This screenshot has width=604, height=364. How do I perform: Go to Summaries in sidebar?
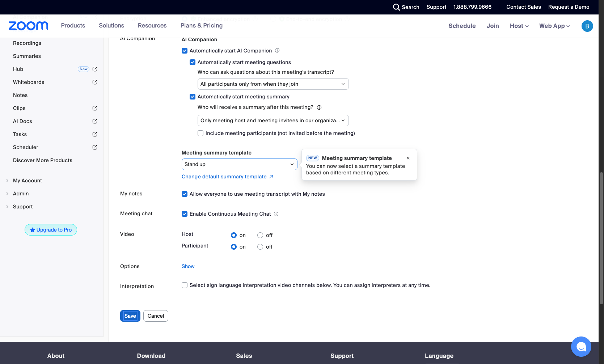(x=27, y=56)
